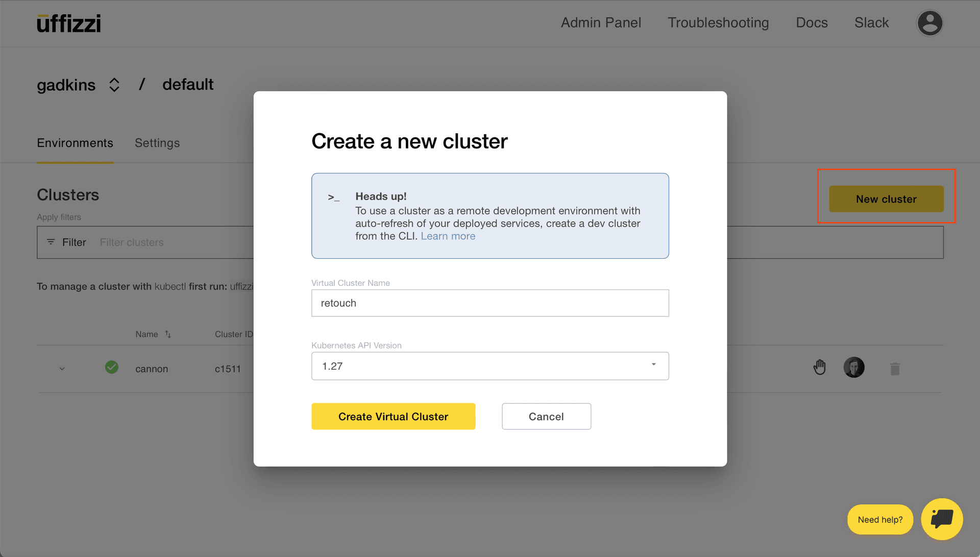Click the Cancel button
Viewport: 980px width, 557px height.
pyautogui.click(x=546, y=416)
